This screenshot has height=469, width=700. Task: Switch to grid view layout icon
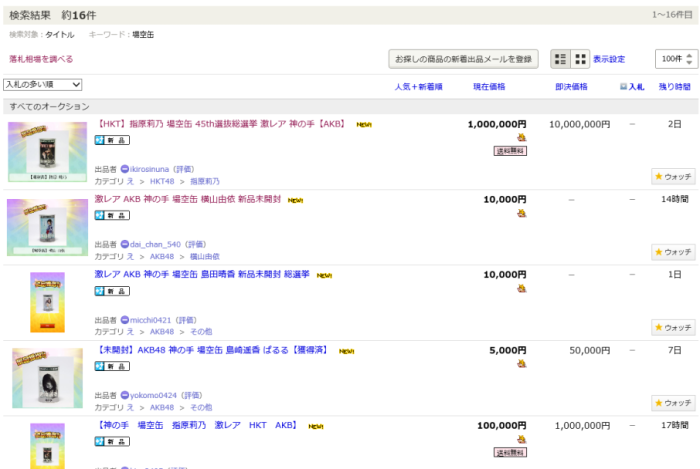click(x=580, y=59)
